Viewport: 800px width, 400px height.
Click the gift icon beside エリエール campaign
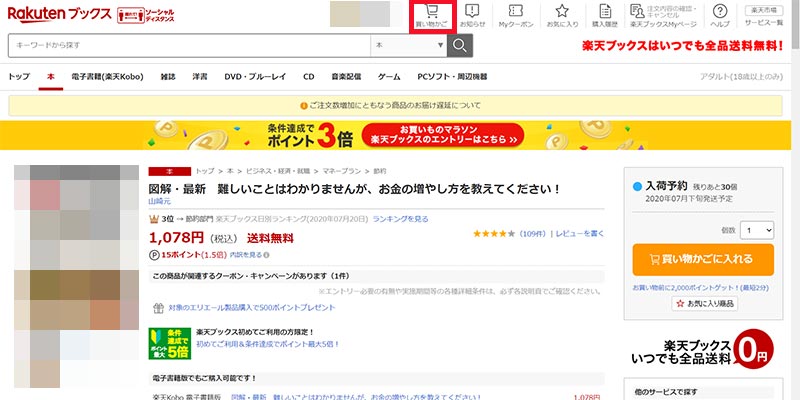tap(158, 308)
